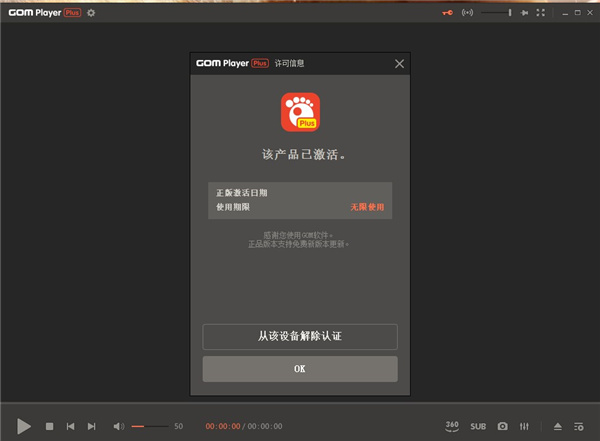Enter fullscreen mode with the expand icon

coord(541,13)
